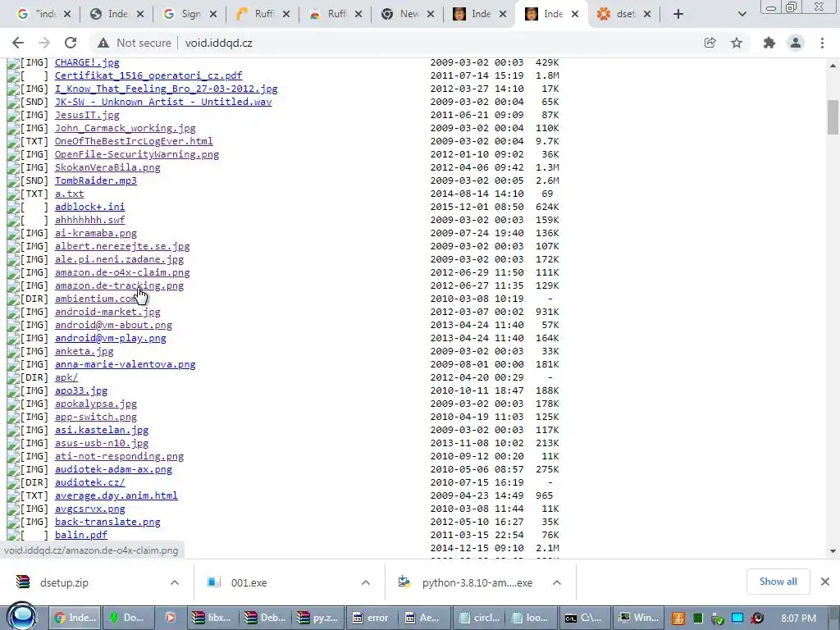The image size is (840, 630).
Task: Click the file icon beside android-market.jpg
Action: (13, 312)
